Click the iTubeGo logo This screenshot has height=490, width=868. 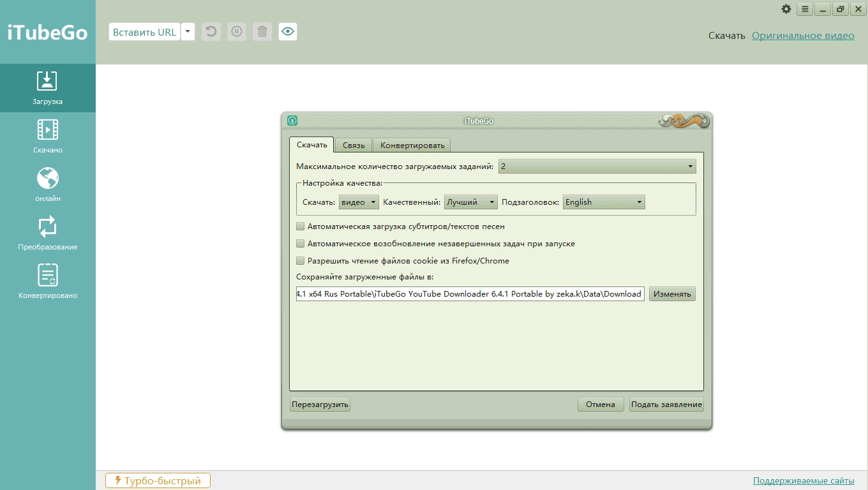click(x=47, y=33)
